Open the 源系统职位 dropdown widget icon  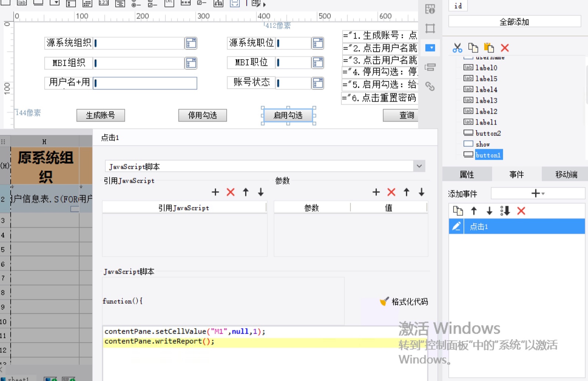coord(318,43)
